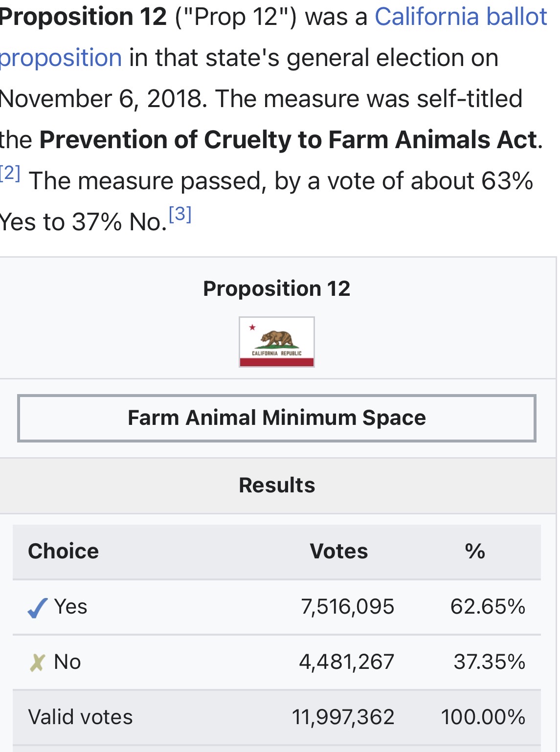Select the Farm Animal Minimum Space box
This screenshot has height=752, width=560.
click(277, 418)
